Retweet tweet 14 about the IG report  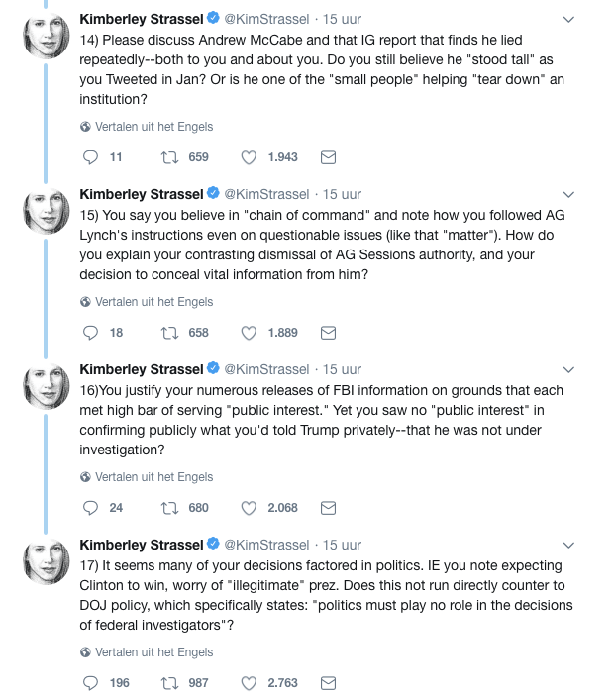pyautogui.click(x=169, y=157)
